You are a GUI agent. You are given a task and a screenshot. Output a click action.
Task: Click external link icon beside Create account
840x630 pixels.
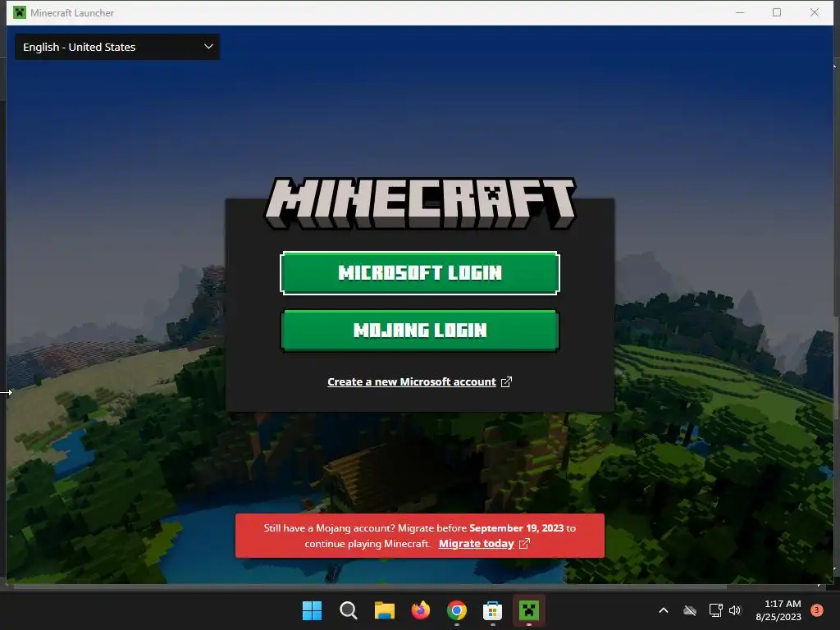click(506, 381)
